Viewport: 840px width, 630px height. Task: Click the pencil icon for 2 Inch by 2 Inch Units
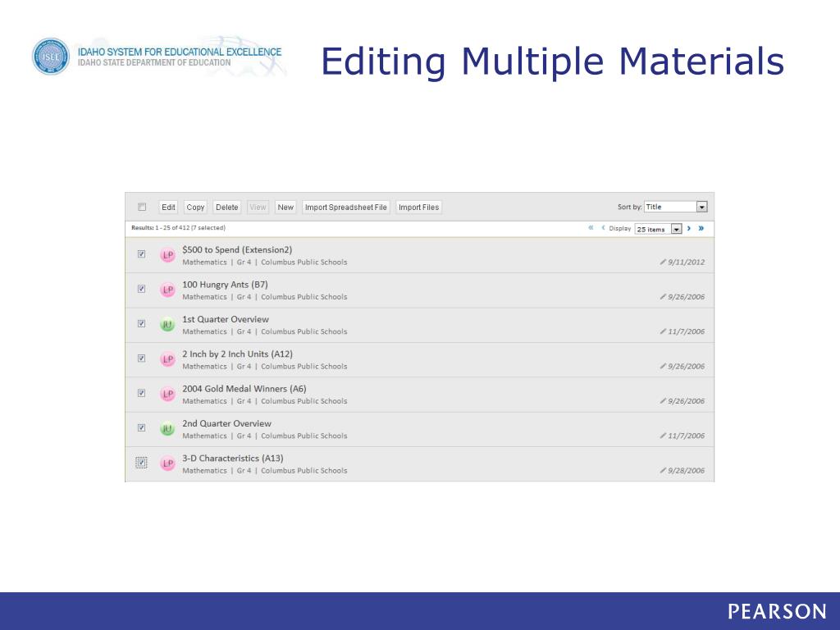click(x=663, y=367)
